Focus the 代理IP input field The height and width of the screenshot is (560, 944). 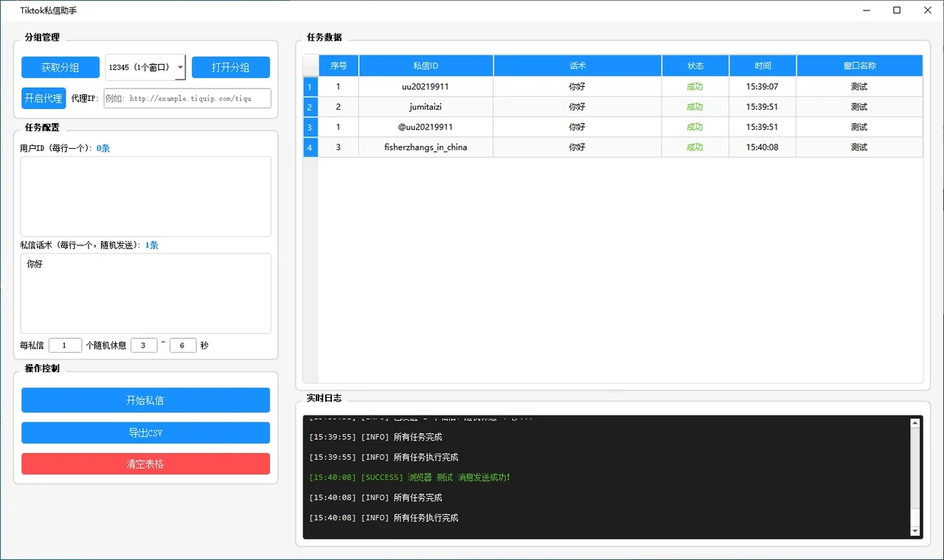[x=187, y=98]
